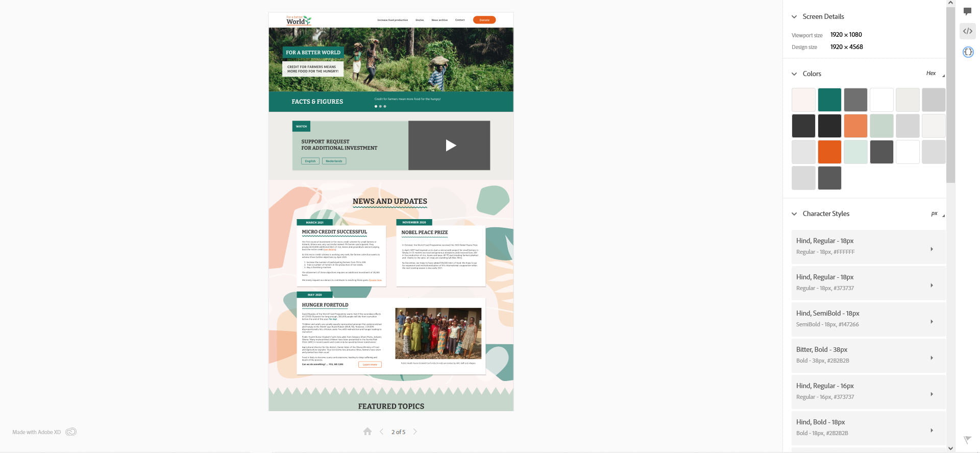Collapse the Screen Details section

tap(794, 17)
